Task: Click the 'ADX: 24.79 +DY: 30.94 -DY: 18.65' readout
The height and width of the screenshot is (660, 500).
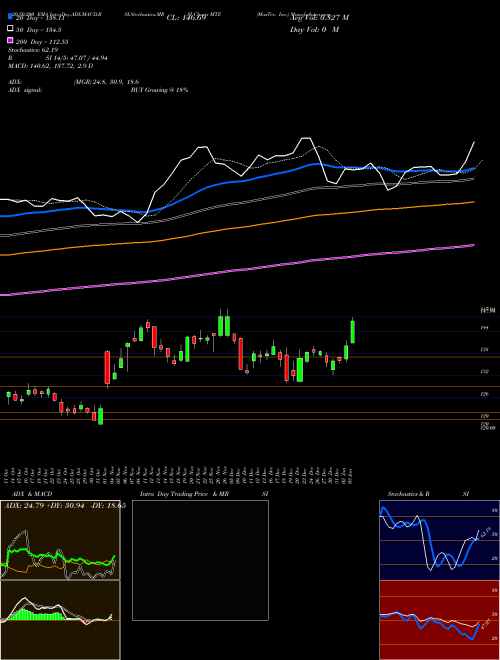Action: pyautogui.click(x=65, y=506)
